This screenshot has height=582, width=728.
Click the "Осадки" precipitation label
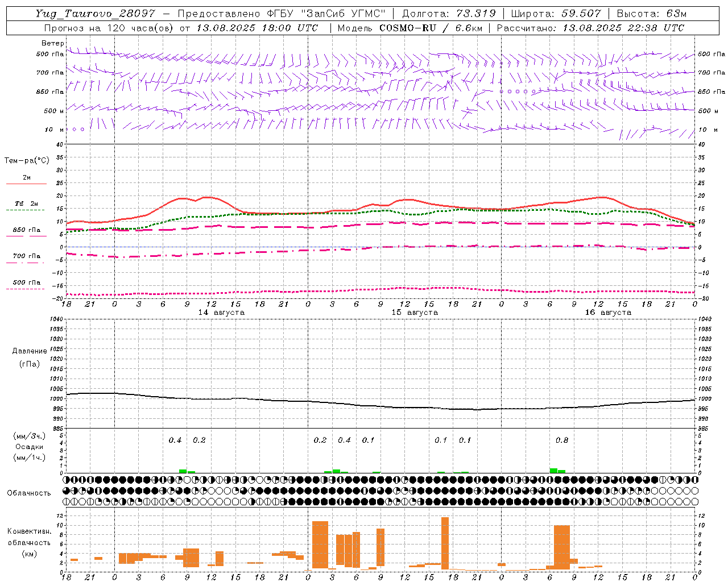coord(30,447)
